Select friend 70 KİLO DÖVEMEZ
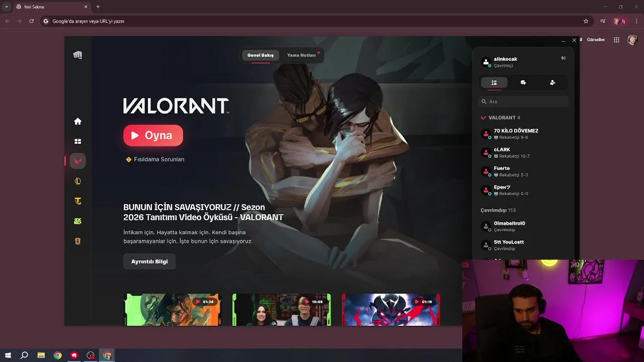The image size is (644, 362). point(523,134)
